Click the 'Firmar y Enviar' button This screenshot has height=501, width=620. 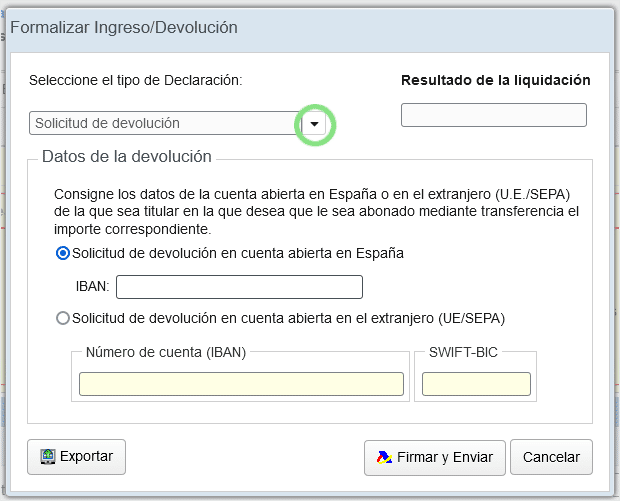(435, 458)
